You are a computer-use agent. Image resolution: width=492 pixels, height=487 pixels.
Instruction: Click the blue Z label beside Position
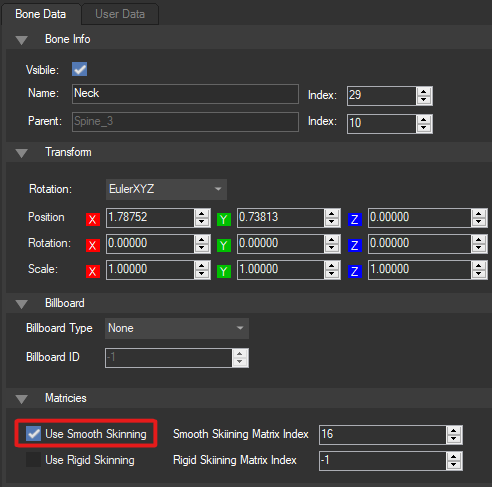point(355,219)
